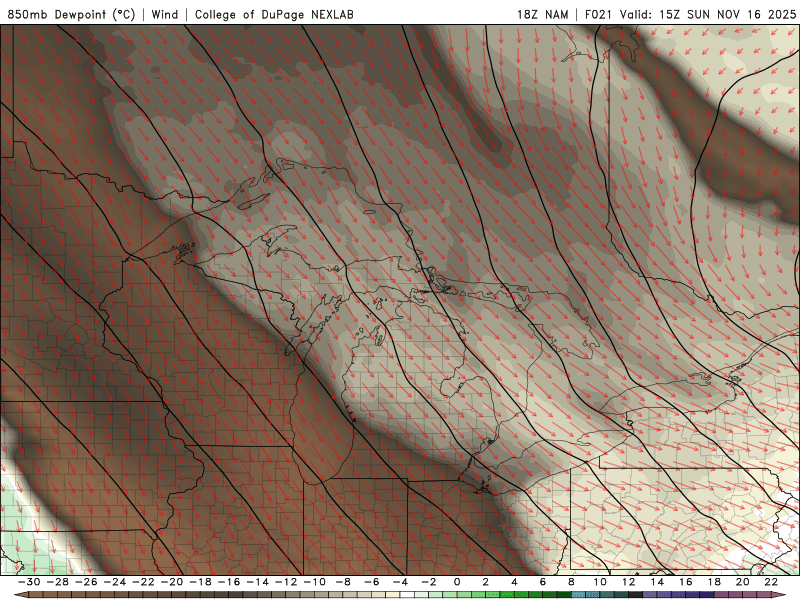The height and width of the screenshot is (600, 800).
Task: Click the 'College of DuPage NEXLAB' text
Action: click(274, 14)
